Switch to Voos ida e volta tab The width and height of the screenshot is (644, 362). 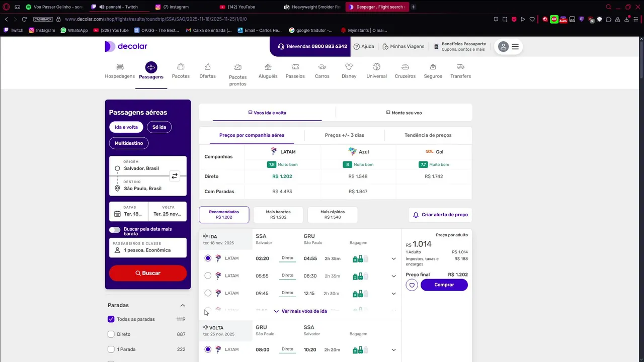click(267, 113)
